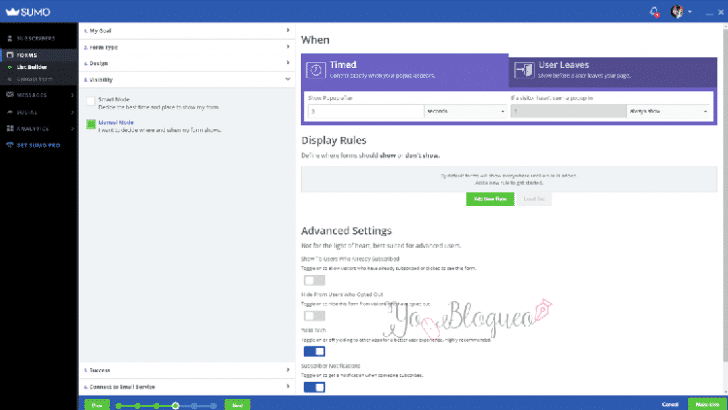This screenshot has width=728, height=410.
Task: Turn off the Subscriber Notifications toggle
Action: 313,387
